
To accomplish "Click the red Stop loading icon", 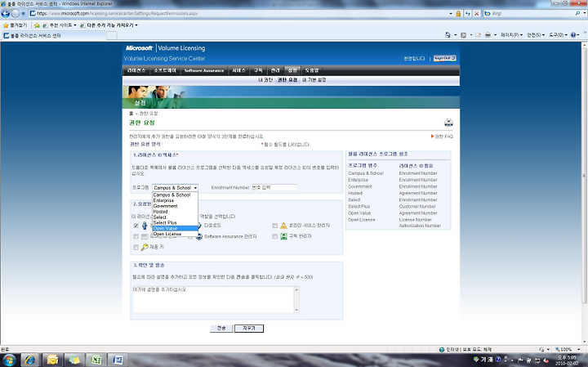I will click(477, 14).
